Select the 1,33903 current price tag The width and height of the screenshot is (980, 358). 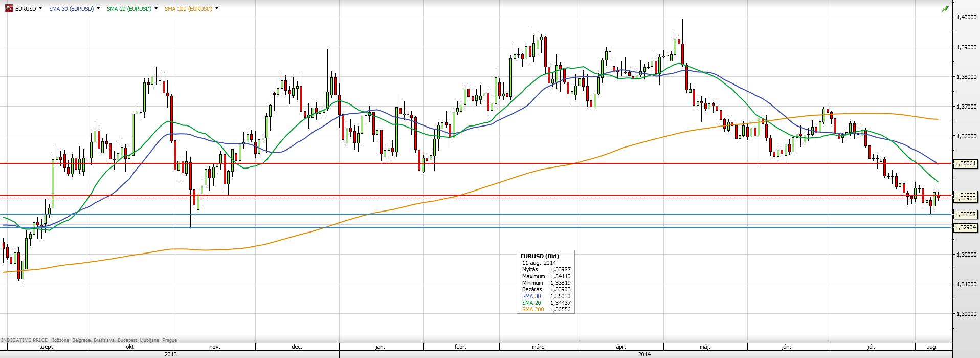tap(965, 198)
